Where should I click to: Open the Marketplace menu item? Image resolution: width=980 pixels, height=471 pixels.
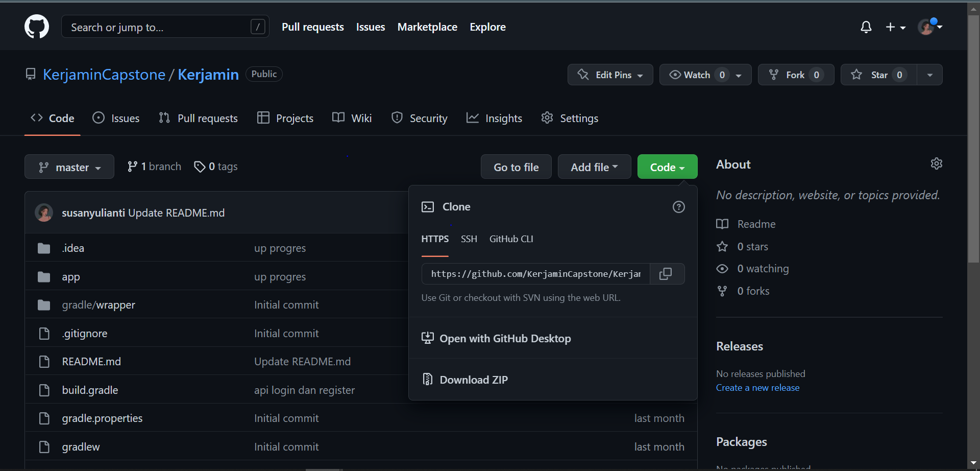427,27
